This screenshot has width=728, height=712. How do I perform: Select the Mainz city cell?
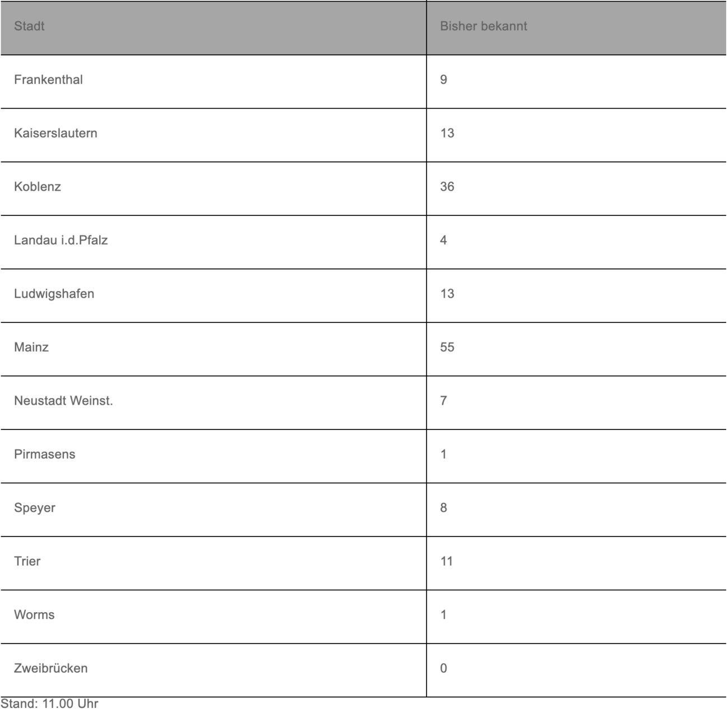coord(31,348)
